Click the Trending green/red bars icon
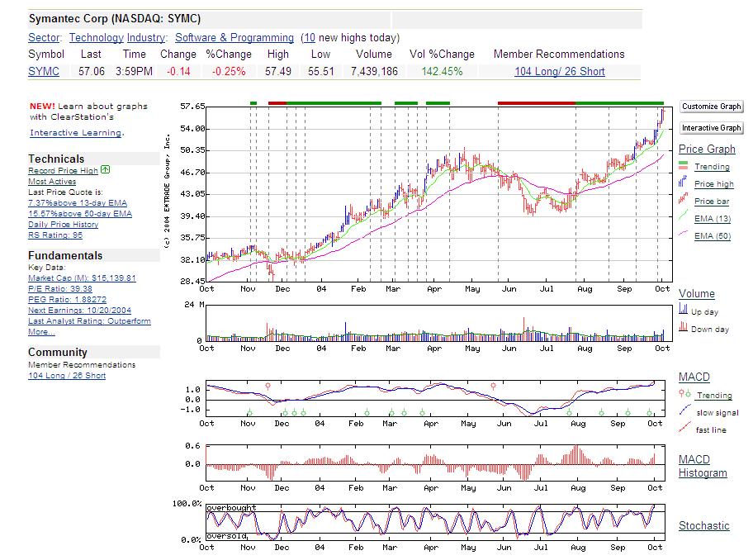This screenshot has width=753, height=560. tap(682, 165)
